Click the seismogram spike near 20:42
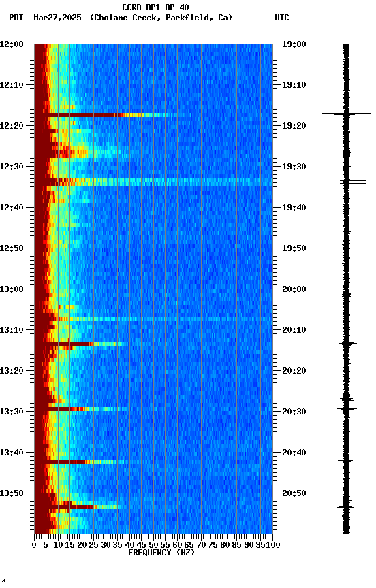Viewport: 376px width, 588px height. tap(348, 461)
